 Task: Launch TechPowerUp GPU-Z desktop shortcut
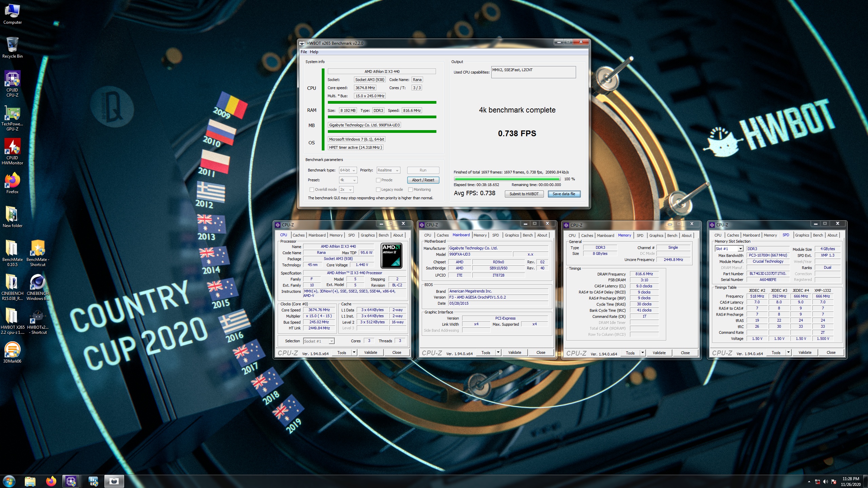[x=13, y=118]
